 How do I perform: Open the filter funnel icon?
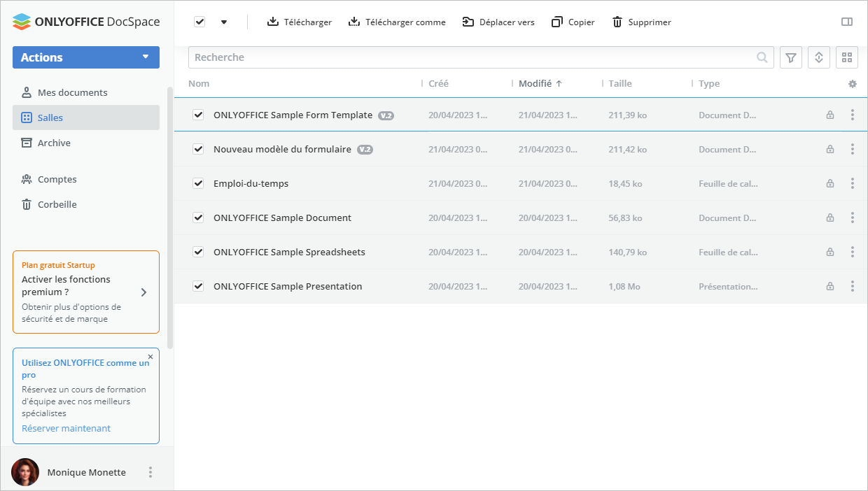(791, 57)
